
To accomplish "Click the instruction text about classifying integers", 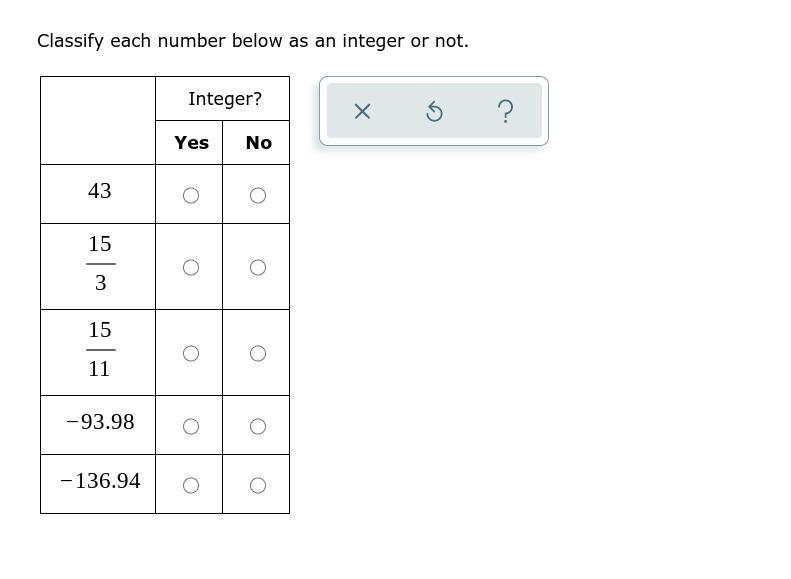I will [253, 41].
